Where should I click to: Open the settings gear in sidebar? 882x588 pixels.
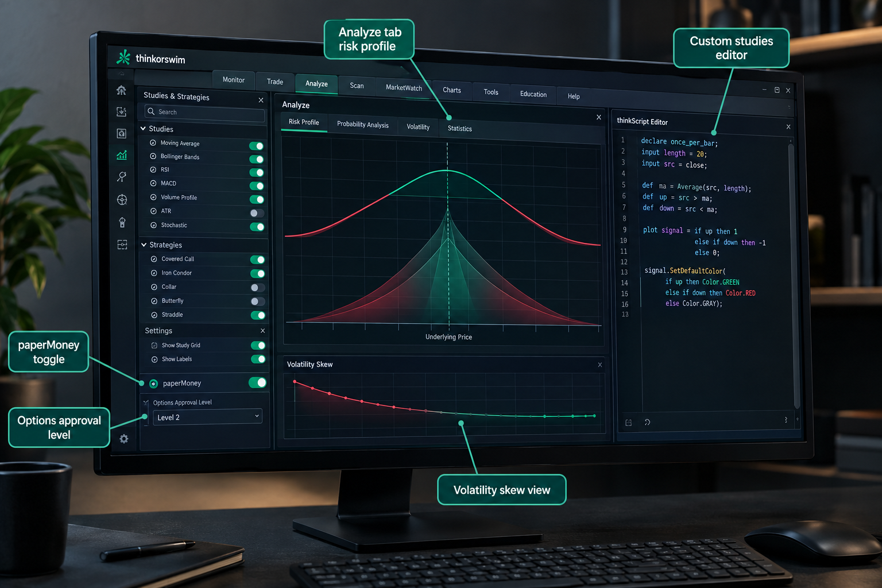124,439
